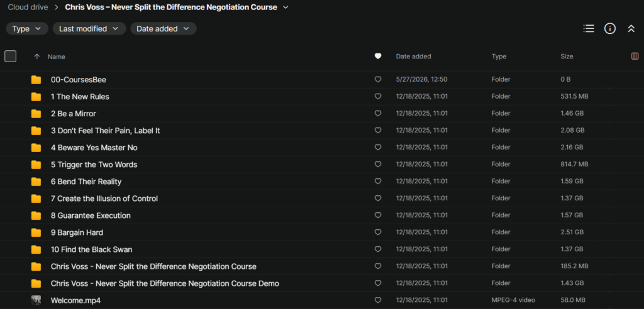Click the favorites heart column header
Viewport: 644px width, 309px height.
[x=378, y=57]
